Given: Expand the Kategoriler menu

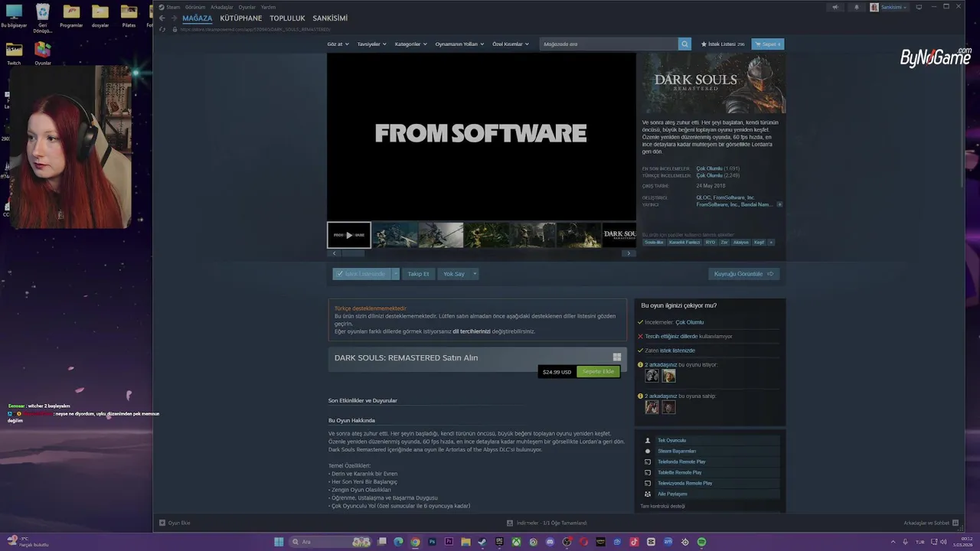Looking at the screenshot, I should pos(411,44).
